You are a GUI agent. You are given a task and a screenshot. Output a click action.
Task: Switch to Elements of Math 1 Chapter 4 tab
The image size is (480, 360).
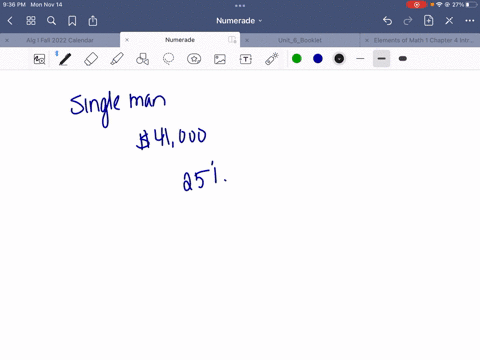coord(423,40)
